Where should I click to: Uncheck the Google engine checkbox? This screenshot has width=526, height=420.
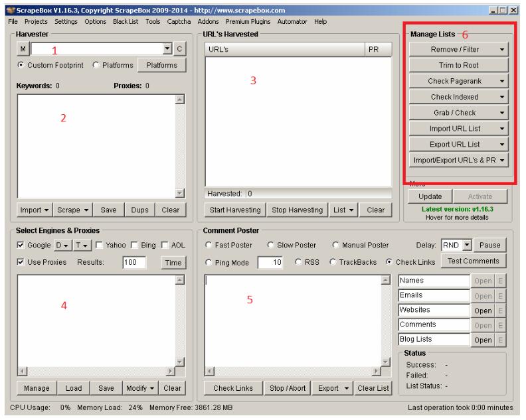pyautogui.click(x=21, y=245)
